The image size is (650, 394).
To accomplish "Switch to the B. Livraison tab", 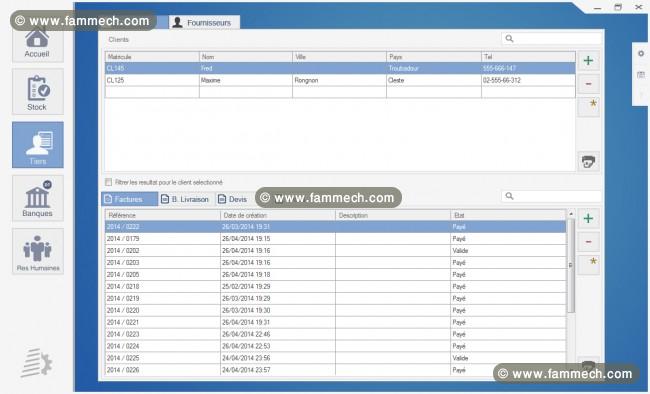I will [186, 199].
